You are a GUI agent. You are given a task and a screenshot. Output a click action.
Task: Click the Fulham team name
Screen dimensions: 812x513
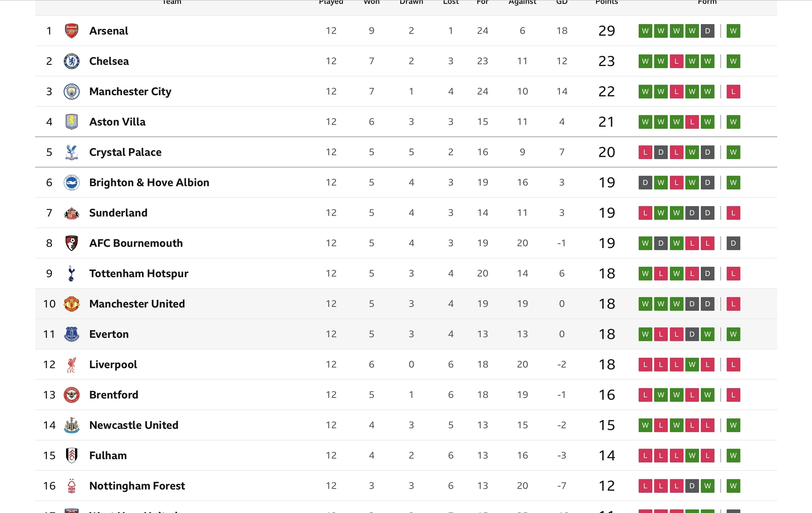(x=108, y=456)
